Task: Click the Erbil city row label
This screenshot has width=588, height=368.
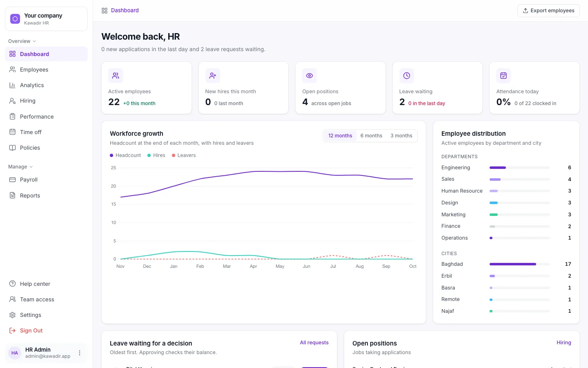Action: click(x=447, y=276)
